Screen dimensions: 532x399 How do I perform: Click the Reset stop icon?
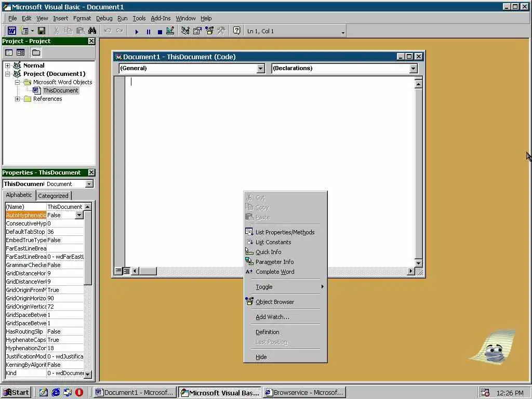(160, 32)
